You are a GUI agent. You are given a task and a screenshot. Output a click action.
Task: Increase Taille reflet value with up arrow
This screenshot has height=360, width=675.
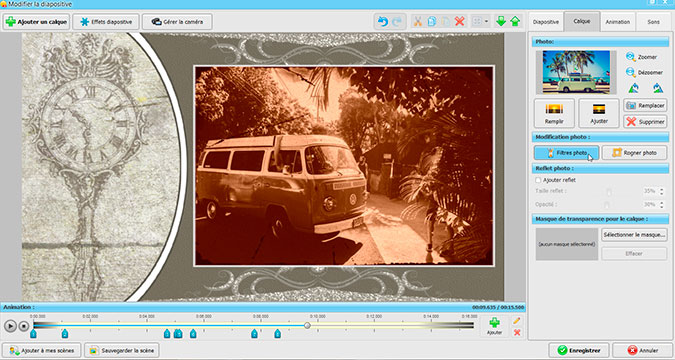(662, 189)
